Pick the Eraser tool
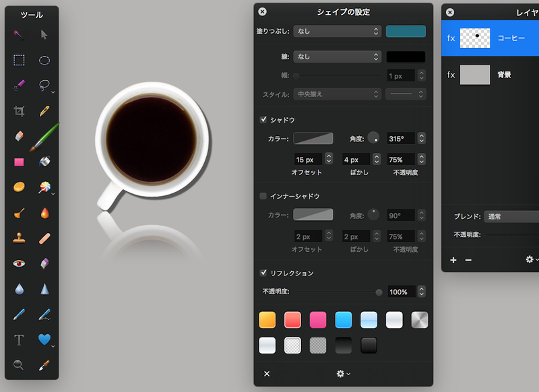Viewport: 539px width, 392px height. pyautogui.click(x=19, y=137)
